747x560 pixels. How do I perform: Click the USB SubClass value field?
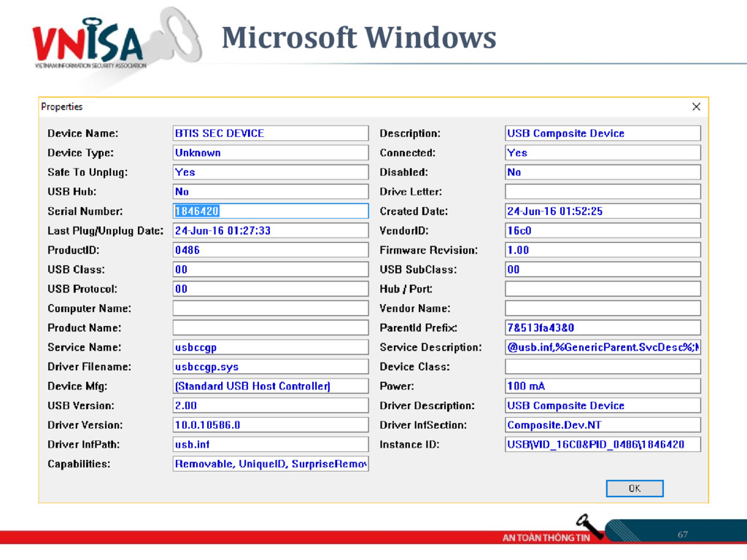point(603,270)
